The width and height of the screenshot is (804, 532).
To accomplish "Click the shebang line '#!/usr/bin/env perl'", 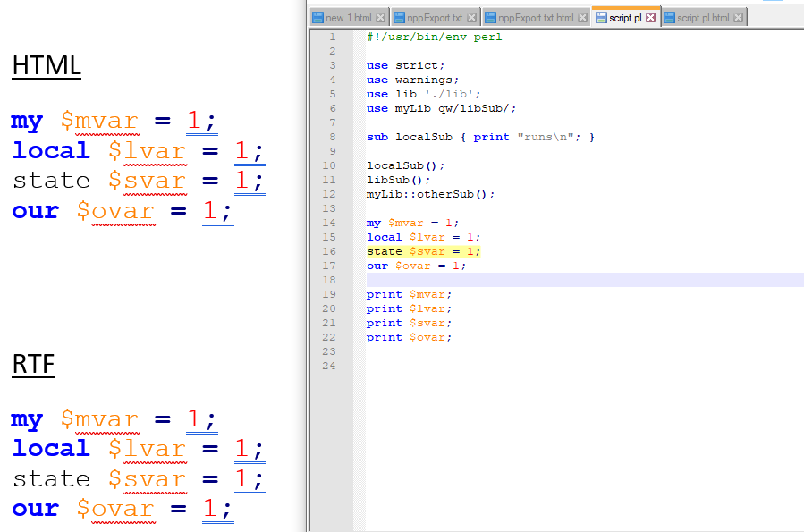I will pos(435,37).
